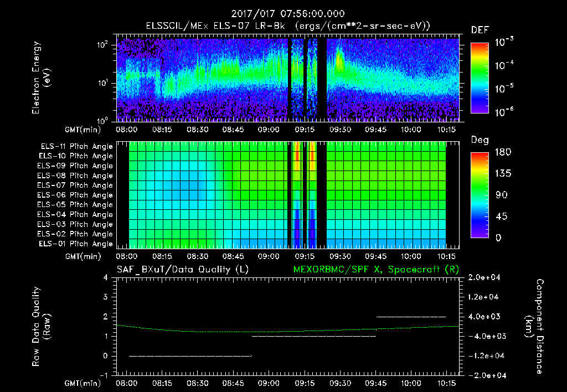Select 09:00 tick under the data quality panel
567x392 pixels.
click(x=269, y=383)
